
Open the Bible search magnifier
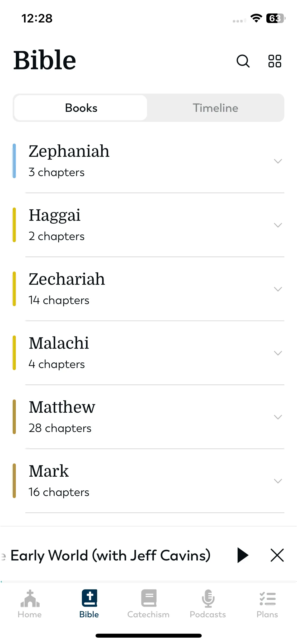click(243, 61)
